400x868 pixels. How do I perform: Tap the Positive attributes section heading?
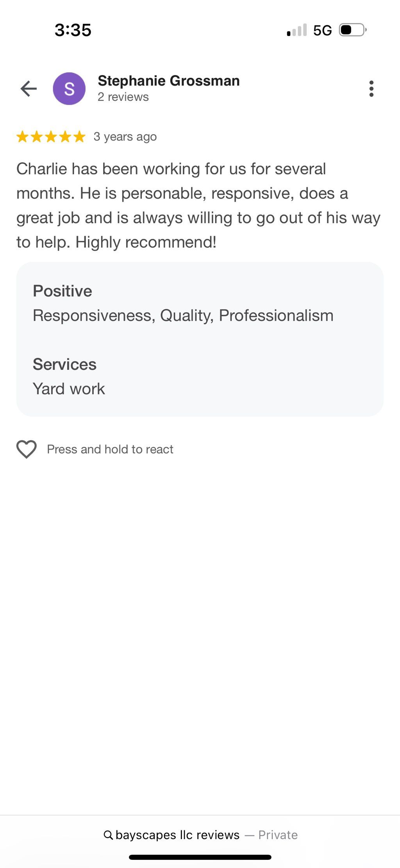(62, 291)
